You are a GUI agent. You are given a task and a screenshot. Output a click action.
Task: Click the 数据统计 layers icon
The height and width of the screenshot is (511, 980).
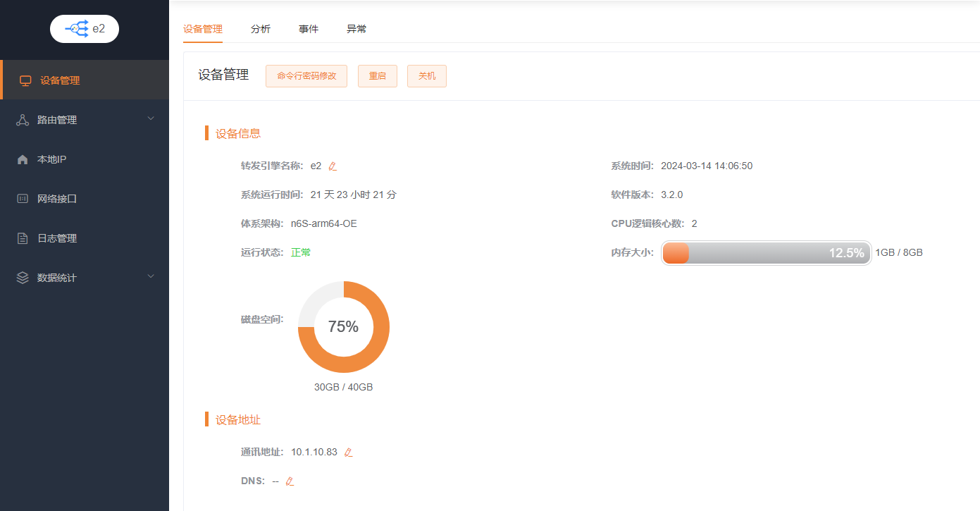click(x=23, y=277)
